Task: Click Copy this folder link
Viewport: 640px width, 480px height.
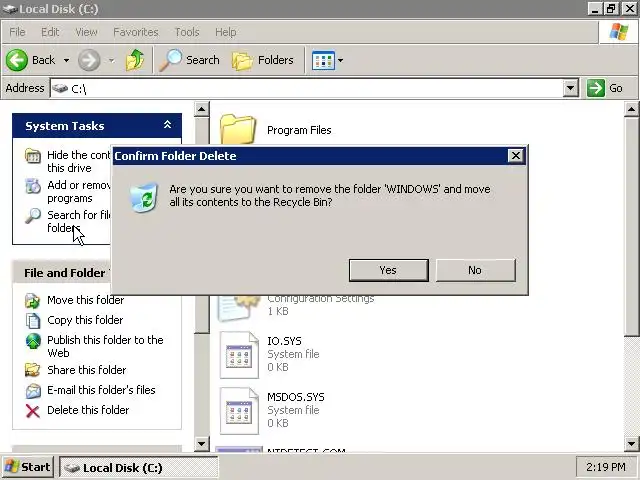Action: (85, 320)
